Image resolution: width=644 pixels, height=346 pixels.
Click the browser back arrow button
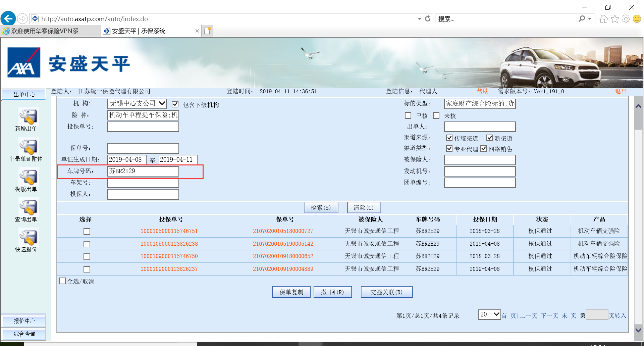[x=8, y=18]
